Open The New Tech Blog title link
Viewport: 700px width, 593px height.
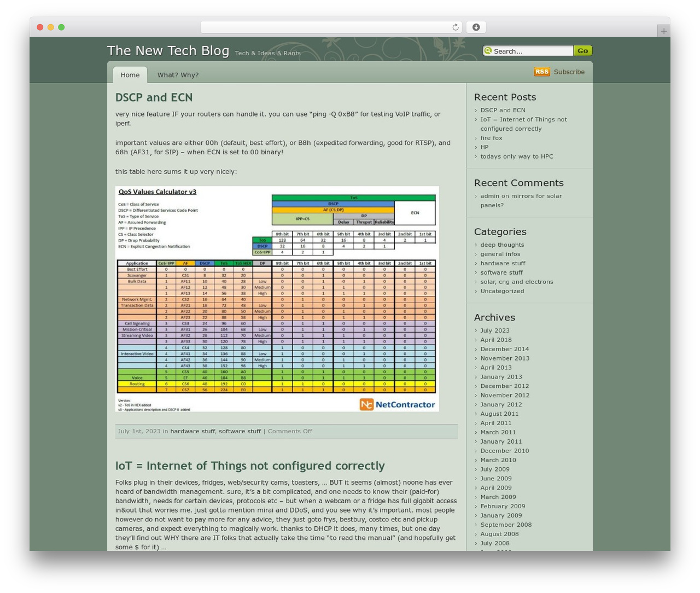[168, 50]
